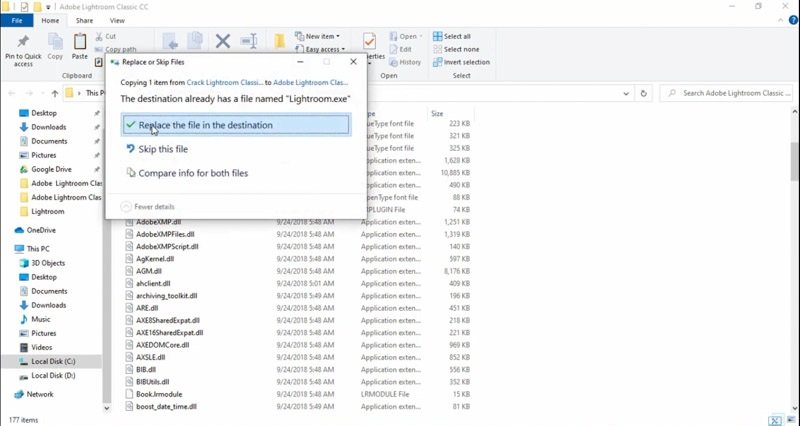800x426 pixels.
Task: Open the blue Help question mark icon
Action: pyautogui.click(x=793, y=20)
